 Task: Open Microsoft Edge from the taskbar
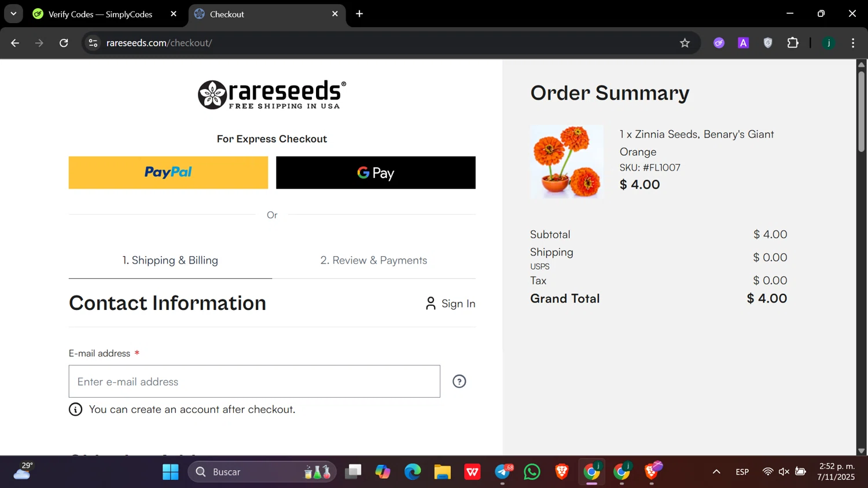pyautogui.click(x=413, y=472)
